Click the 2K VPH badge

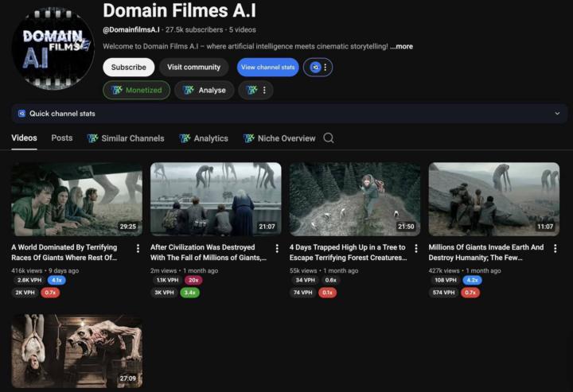pyautogui.click(x=25, y=293)
